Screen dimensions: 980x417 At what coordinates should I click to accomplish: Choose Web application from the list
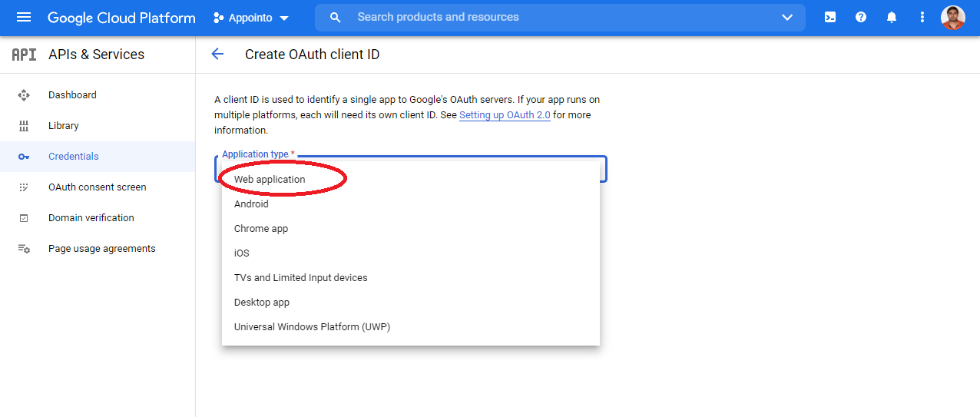[x=411, y=180]
